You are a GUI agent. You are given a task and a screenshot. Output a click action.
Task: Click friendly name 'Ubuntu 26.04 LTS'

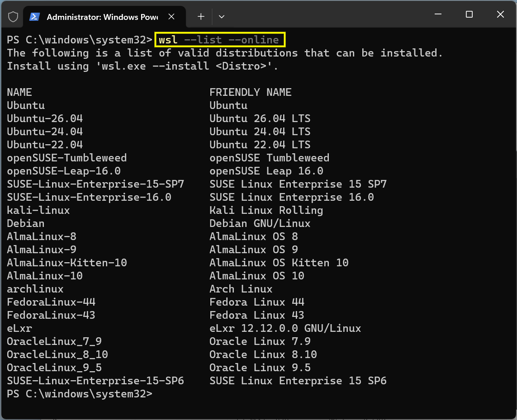click(x=260, y=118)
